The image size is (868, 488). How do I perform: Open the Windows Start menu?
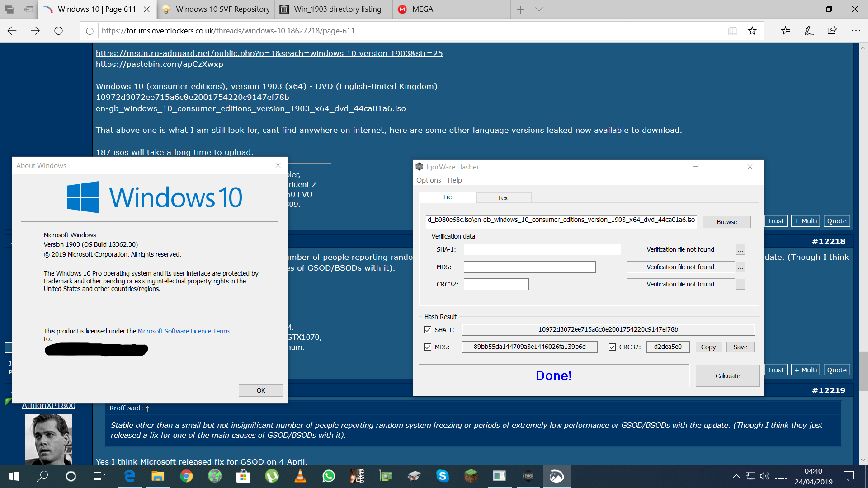tap(14, 476)
